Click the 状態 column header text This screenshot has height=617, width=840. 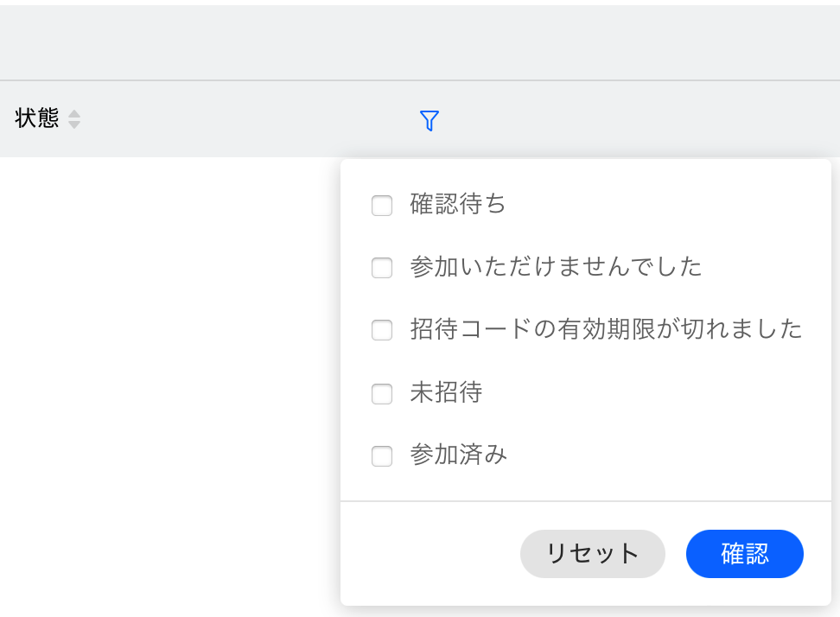tap(37, 119)
